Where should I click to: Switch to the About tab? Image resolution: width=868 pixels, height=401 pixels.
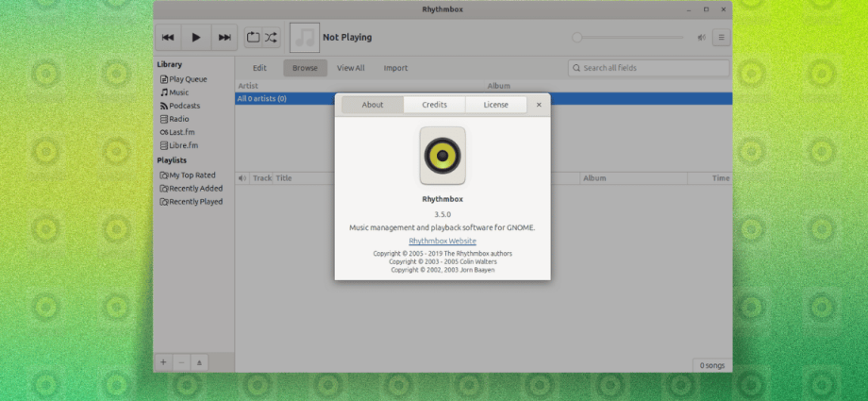tap(373, 105)
